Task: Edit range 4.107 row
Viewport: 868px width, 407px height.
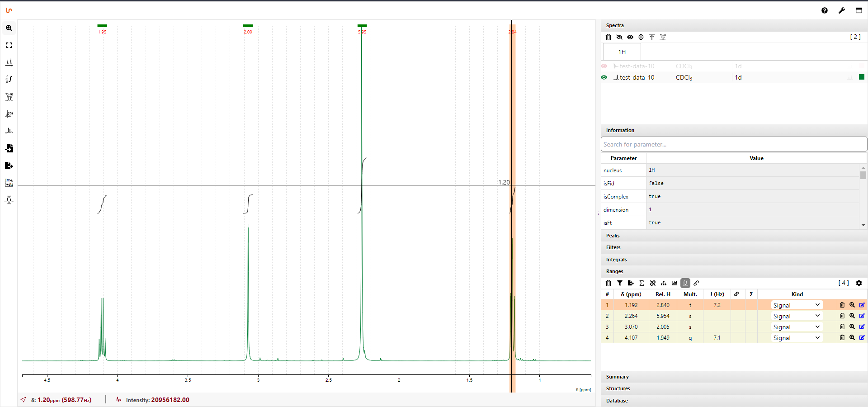Action: (862, 337)
